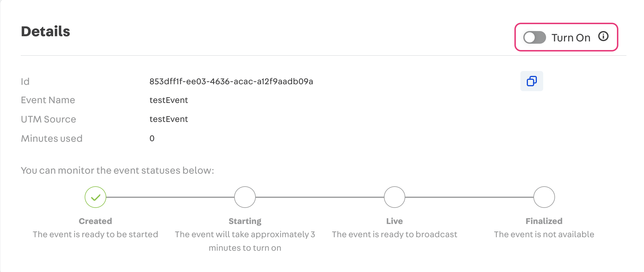The height and width of the screenshot is (272, 644).
Task: Click the Live status label
Action: pos(395,221)
